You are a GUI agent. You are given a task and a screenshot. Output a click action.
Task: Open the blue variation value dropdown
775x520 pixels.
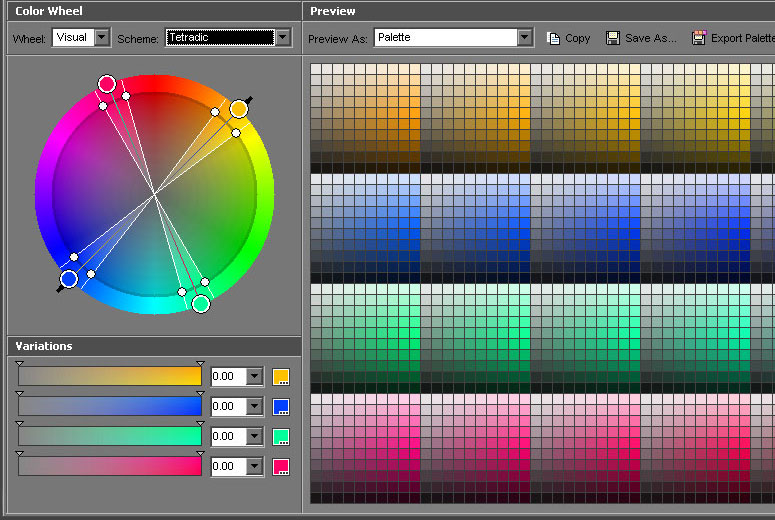(x=254, y=406)
